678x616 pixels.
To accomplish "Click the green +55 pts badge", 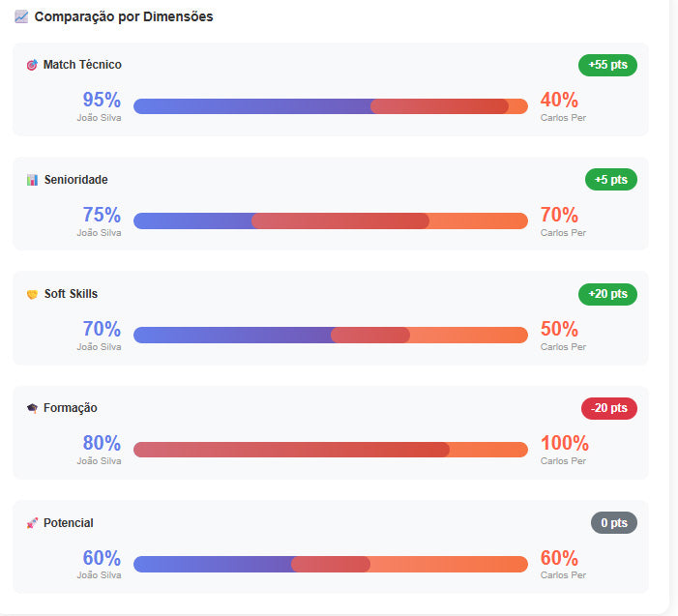I will coord(607,65).
